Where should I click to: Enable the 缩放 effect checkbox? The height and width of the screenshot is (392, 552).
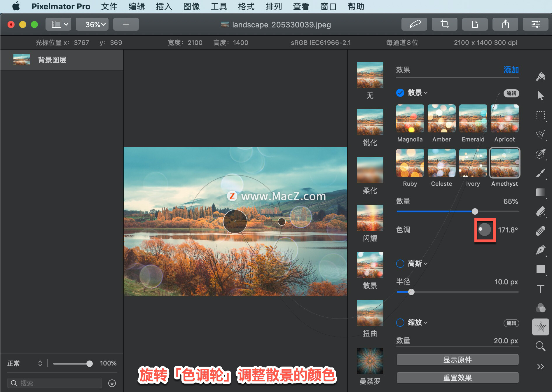click(400, 323)
